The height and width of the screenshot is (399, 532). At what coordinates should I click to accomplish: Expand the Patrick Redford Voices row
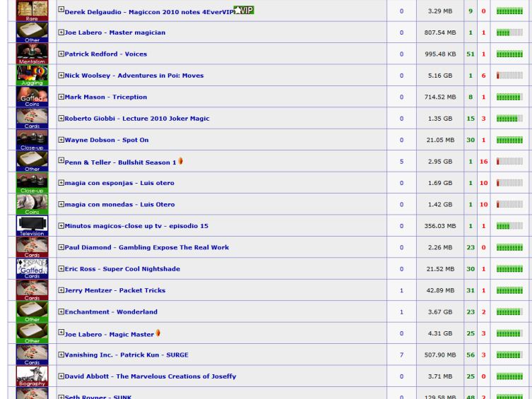61,54
